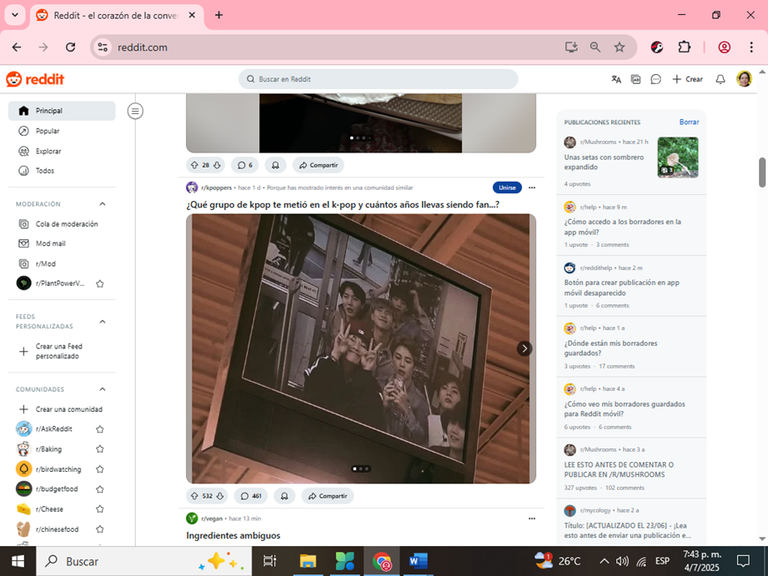This screenshot has height=576, width=768.
Task: Share the top post with 28 votes
Action: (x=318, y=165)
